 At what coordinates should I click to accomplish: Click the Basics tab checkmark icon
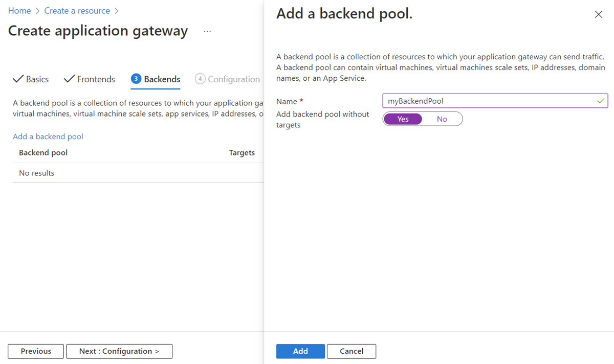tap(18, 79)
